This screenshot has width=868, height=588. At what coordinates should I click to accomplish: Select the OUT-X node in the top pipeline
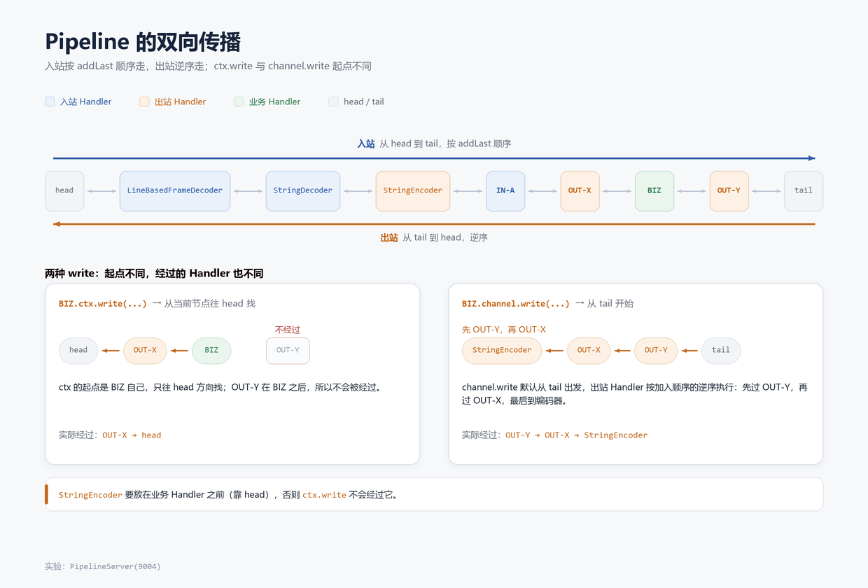click(580, 191)
